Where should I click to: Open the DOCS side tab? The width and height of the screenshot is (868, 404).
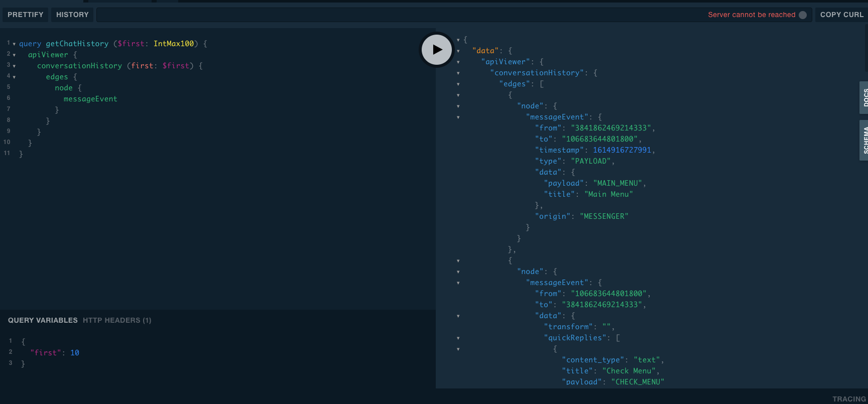coord(864,97)
